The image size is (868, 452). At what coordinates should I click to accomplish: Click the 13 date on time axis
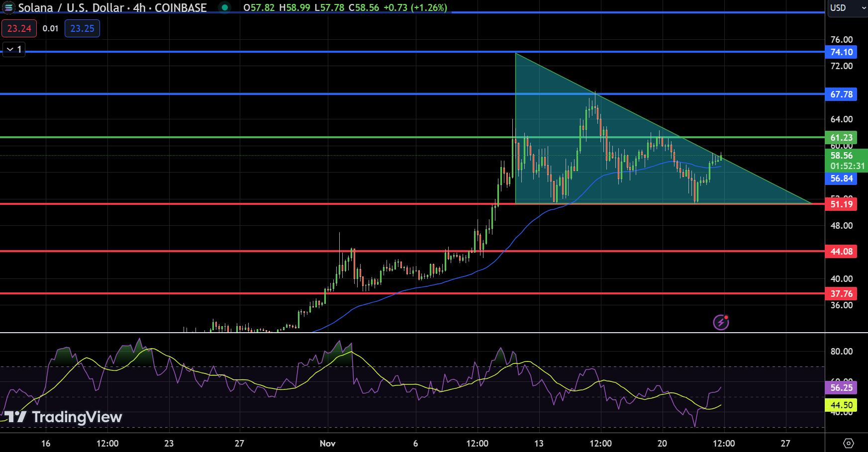[x=539, y=443]
